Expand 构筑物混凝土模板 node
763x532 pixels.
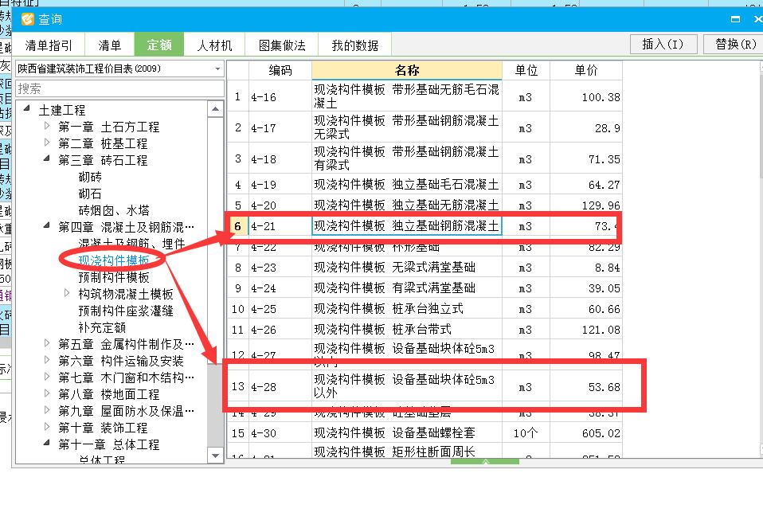click(x=67, y=293)
